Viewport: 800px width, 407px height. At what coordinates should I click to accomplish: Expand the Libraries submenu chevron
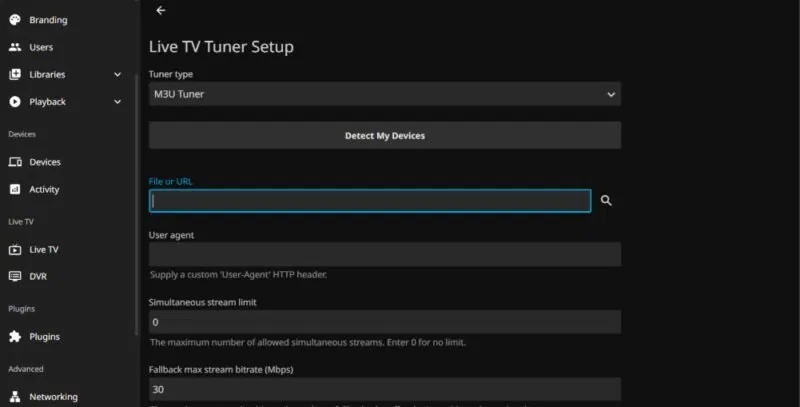coord(118,74)
